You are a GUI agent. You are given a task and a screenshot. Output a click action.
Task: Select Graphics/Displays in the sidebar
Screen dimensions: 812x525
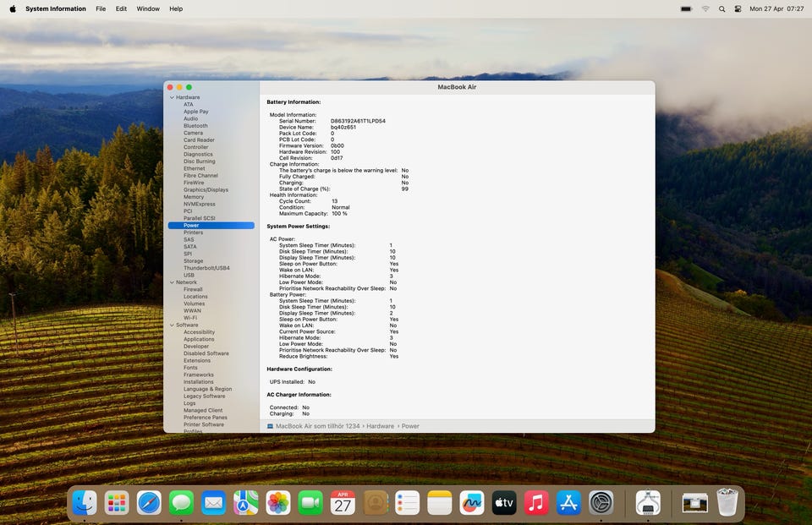(x=206, y=190)
